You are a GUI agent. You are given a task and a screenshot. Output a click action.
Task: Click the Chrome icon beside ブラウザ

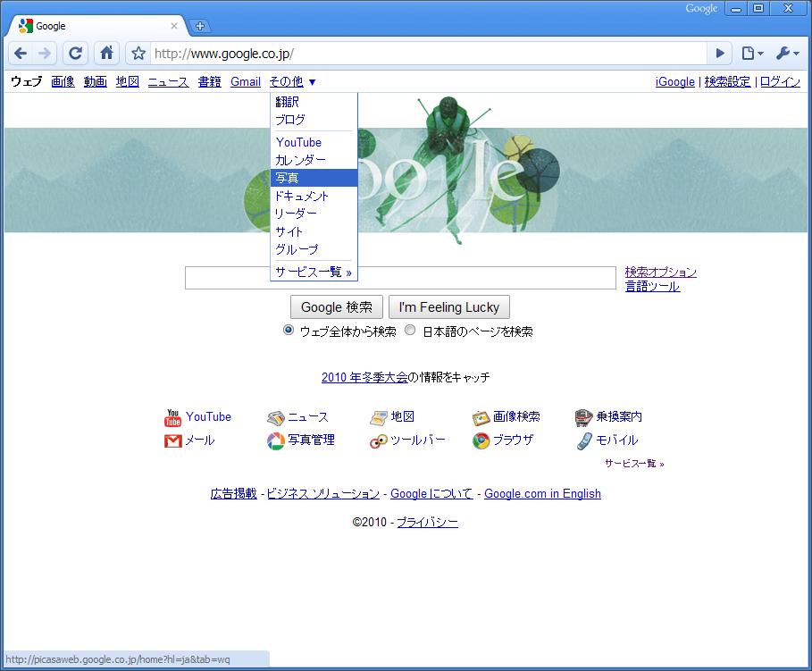coord(481,440)
